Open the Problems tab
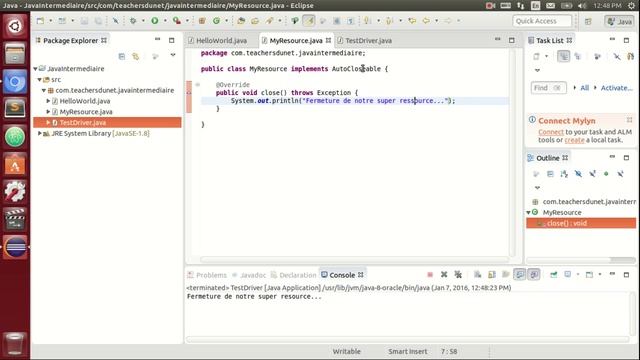Screen dimensions: 640x360 click(211, 275)
